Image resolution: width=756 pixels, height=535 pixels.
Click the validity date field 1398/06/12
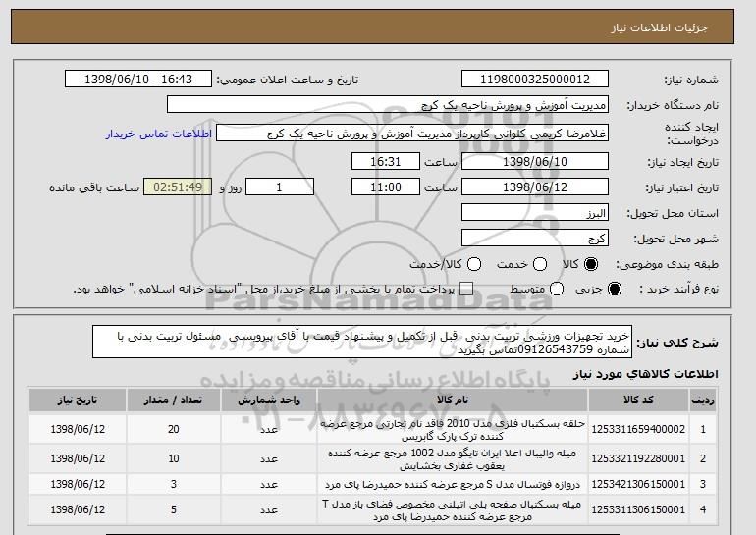pos(535,187)
